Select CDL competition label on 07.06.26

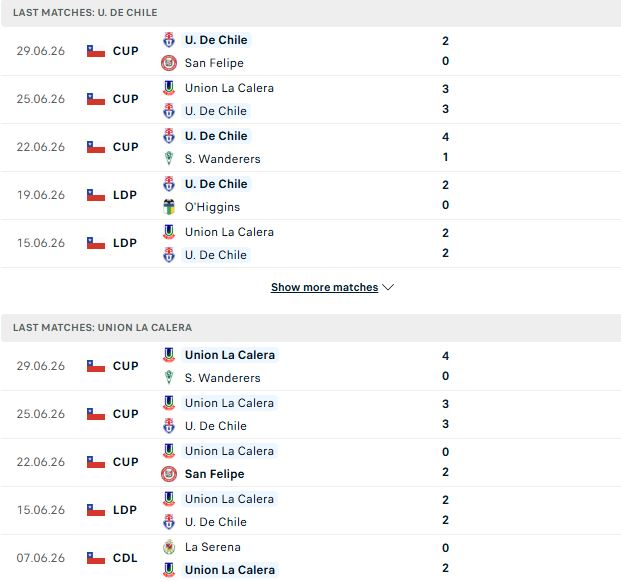tap(125, 558)
